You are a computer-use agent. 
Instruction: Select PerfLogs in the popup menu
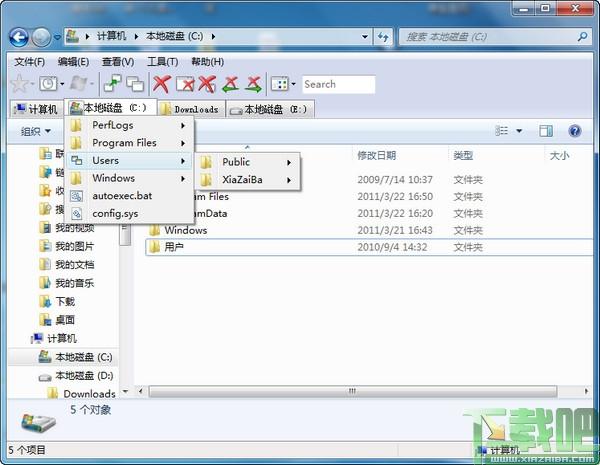(129, 125)
